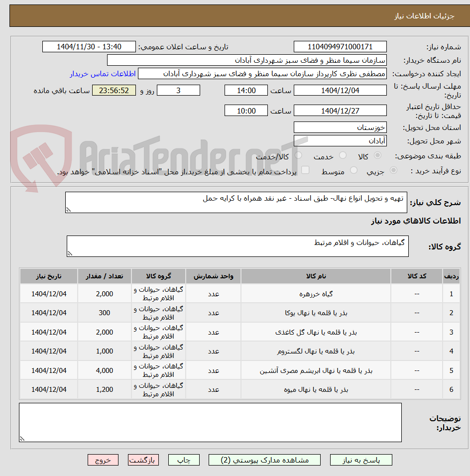Click quantity 1,000 in row 4
Image resolution: width=470 pixels, height=476 pixels.
click(105, 351)
